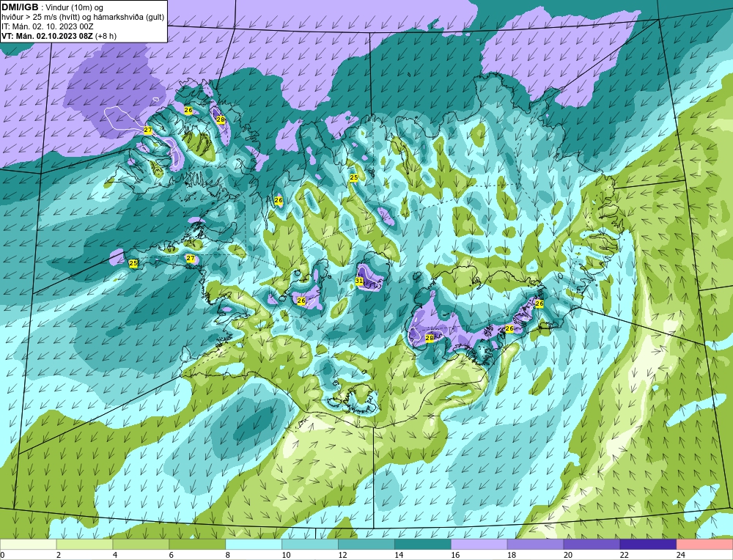733x560 pixels.
Task: Pick the 4–6 m/s green legend swatch
Action: click(141, 545)
